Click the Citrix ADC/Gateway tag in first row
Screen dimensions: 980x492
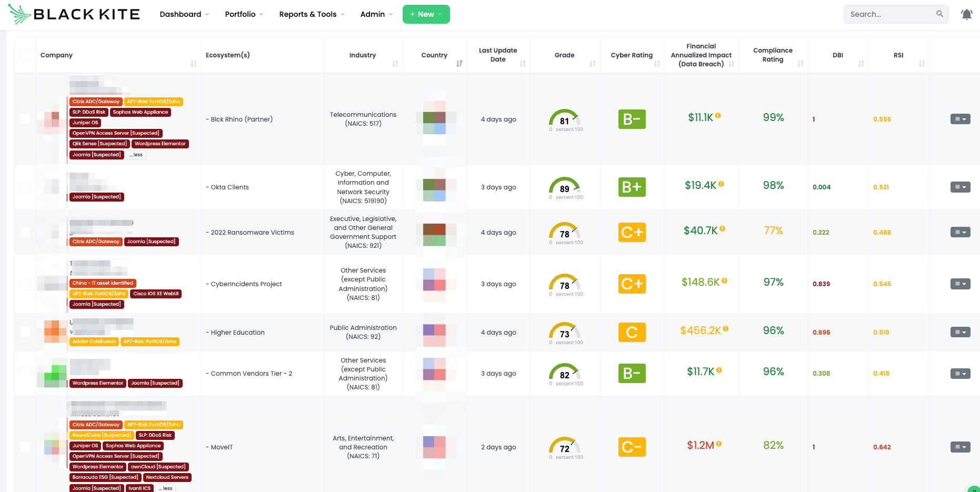96,102
